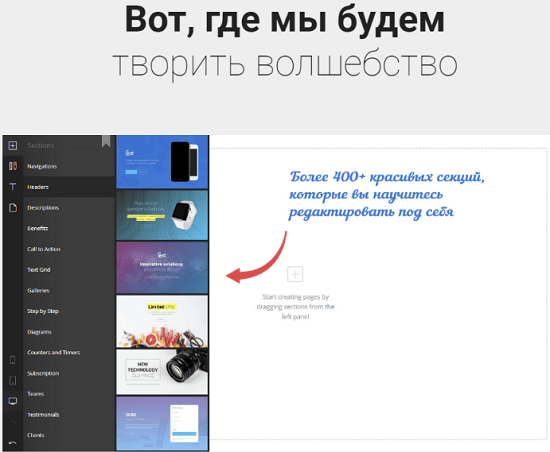Open the Pages document icon
The height and width of the screenshot is (452, 550).
pyautogui.click(x=13, y=207)
